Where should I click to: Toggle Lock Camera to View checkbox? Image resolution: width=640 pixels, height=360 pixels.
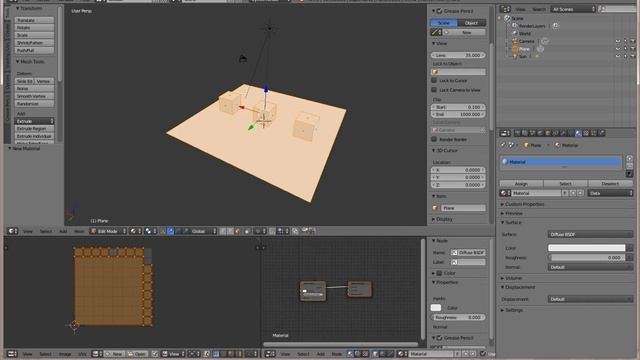(x=434, y=90)
